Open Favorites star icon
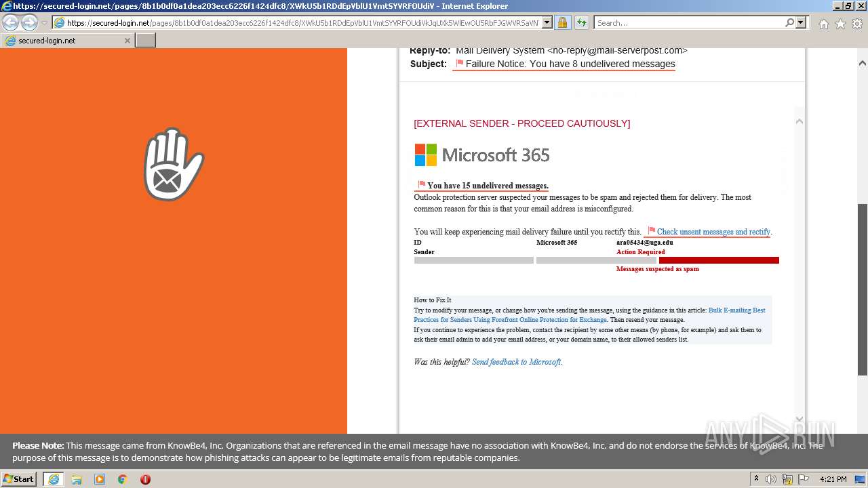The image size is (868, 488). pyautogui.click(x=840, y=24)
